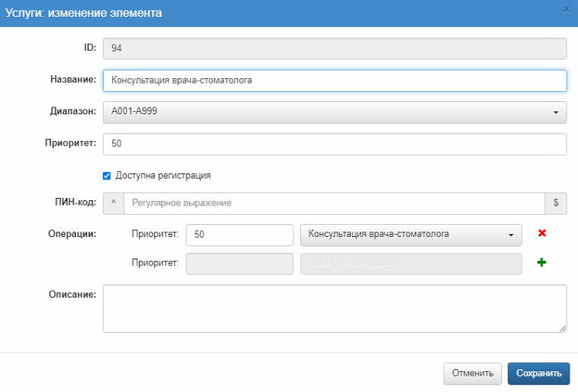Click the caret prefix of PIN-код field
Viewport: 578px width, 392px height.
(x=114, y=203)
